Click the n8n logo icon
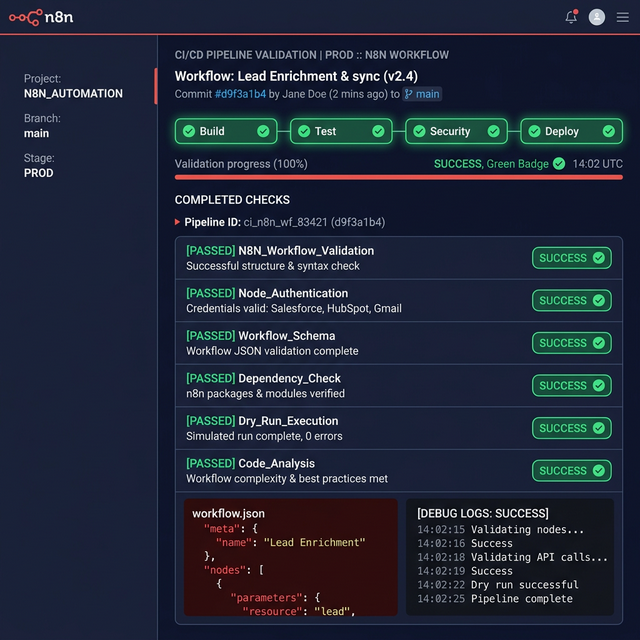The height and width of the screenshot is (640, 640). (x=25, y=17)
